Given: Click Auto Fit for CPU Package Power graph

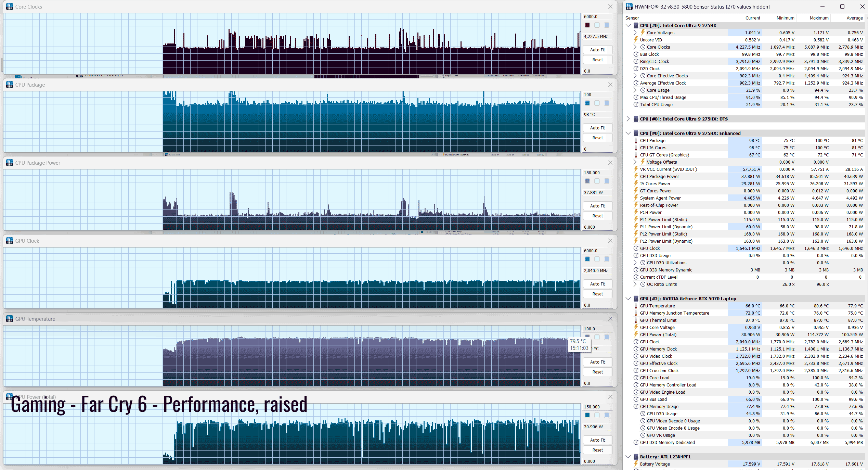Looking at the screenshot, I should click(597, 206).
